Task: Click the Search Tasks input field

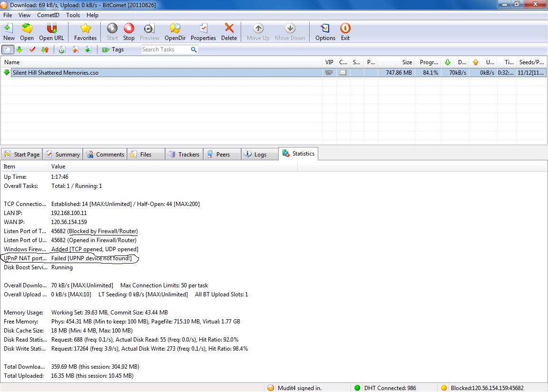Action: 165,49
